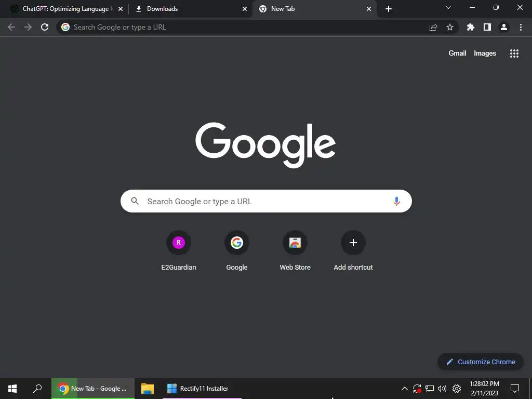
Task: Open the Web Store shortcut
Action: pyautogui.click(x=295, y=251)
